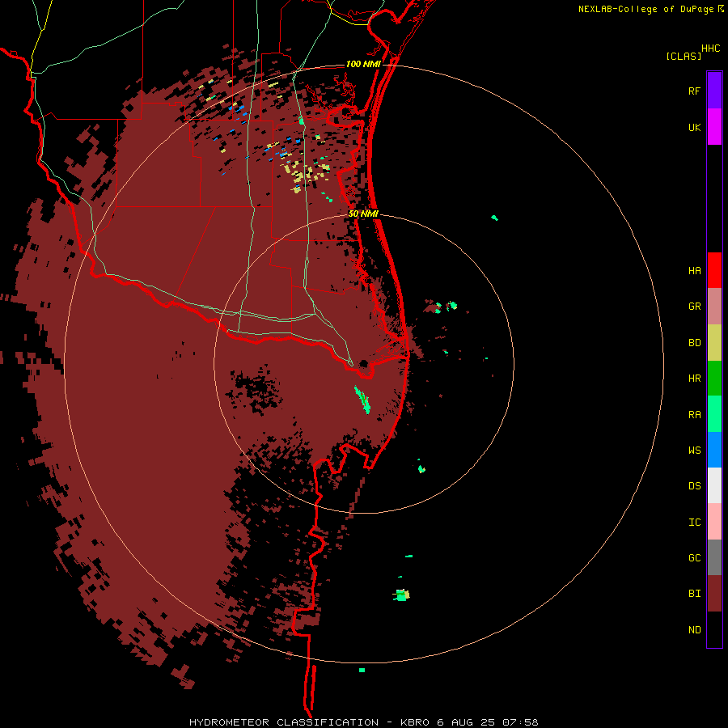Click the ND legend label
Image resolution: width=728 pixels, height=728 pixels.
[x=694, y=630]
